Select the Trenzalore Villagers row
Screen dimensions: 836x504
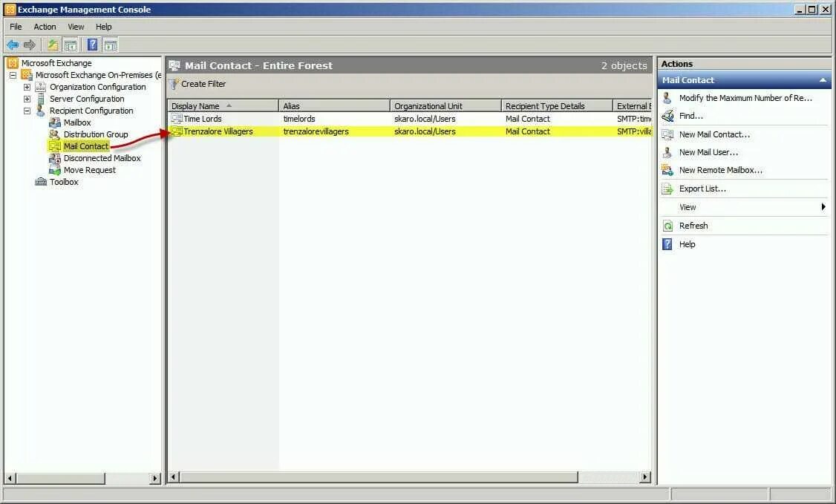[410, 131]
